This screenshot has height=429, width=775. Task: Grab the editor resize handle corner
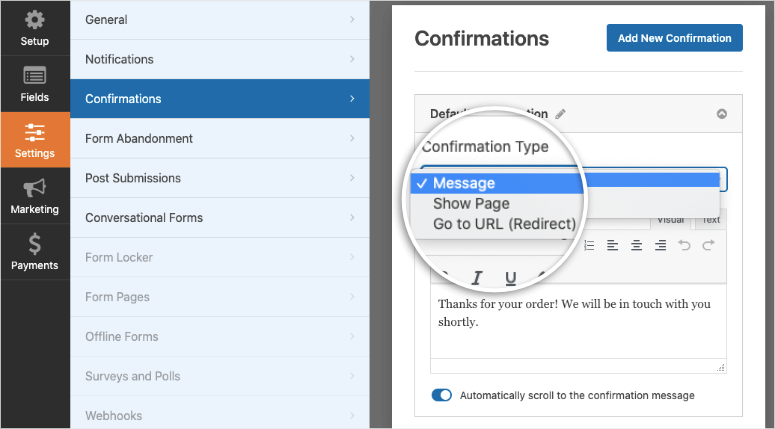click(721, 367)
